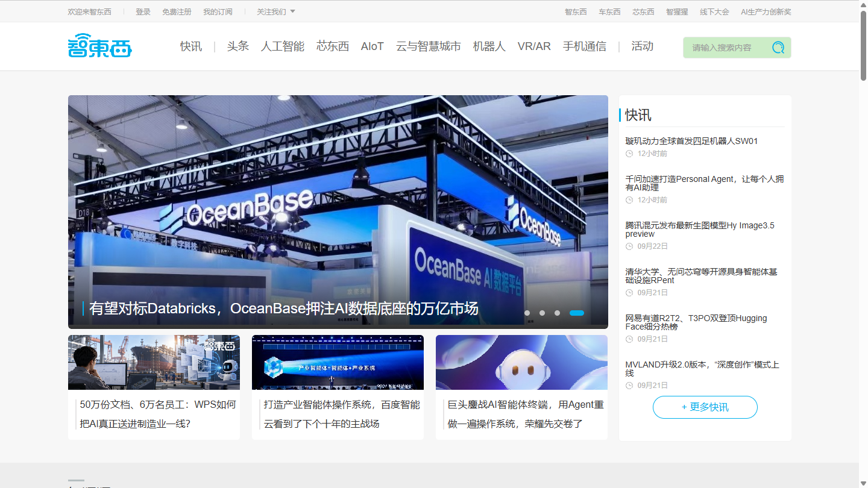Open the 荣耀 Agent robot article thumbnail
Image resolution: width=868 pixels, height=488 pixels.
pyautogui.click(x=521, y=363)
